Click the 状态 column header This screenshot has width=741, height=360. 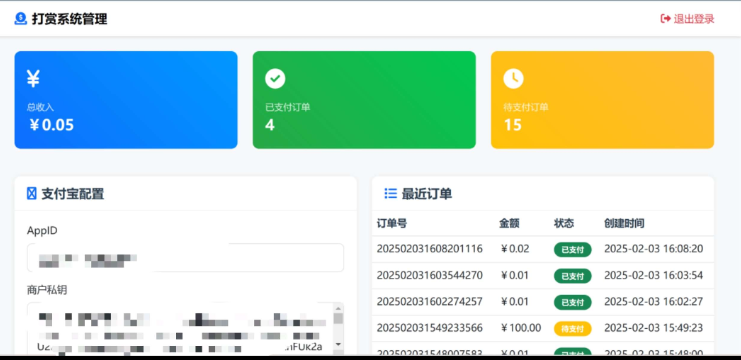tap(564, 223)
